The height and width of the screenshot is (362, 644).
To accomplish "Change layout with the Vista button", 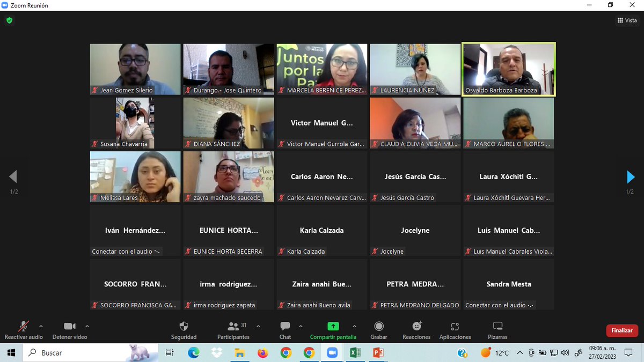I will (627, 20).
